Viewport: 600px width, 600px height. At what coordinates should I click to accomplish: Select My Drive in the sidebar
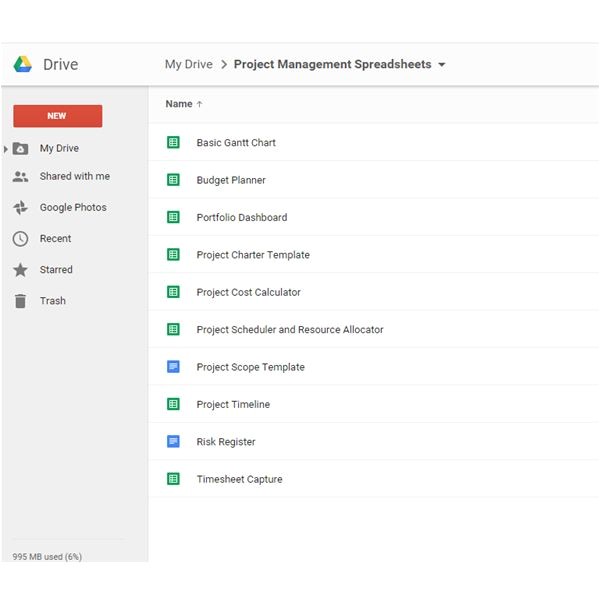[59, 149]
